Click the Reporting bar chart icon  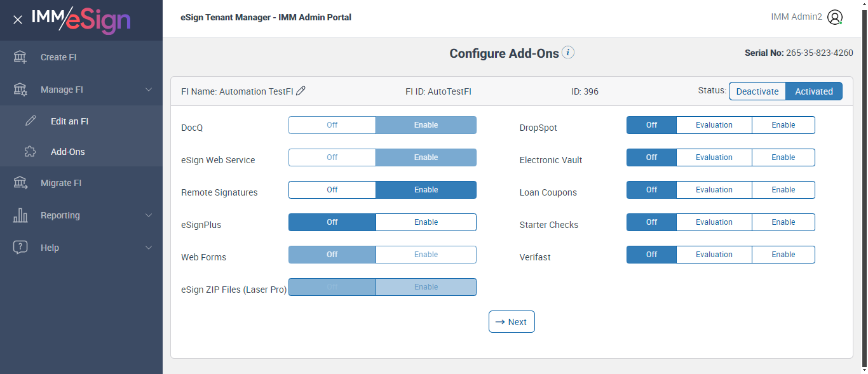coord(20,215)
